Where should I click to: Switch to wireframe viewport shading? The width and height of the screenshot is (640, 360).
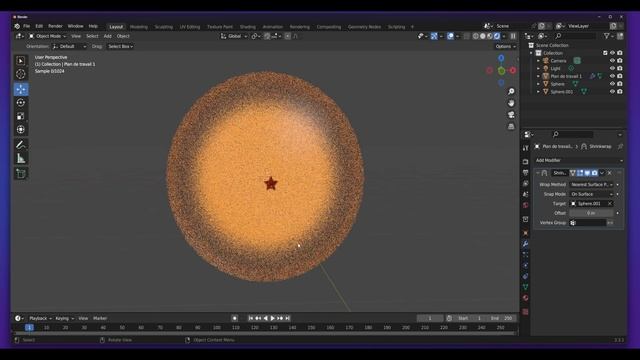point(476,36)
